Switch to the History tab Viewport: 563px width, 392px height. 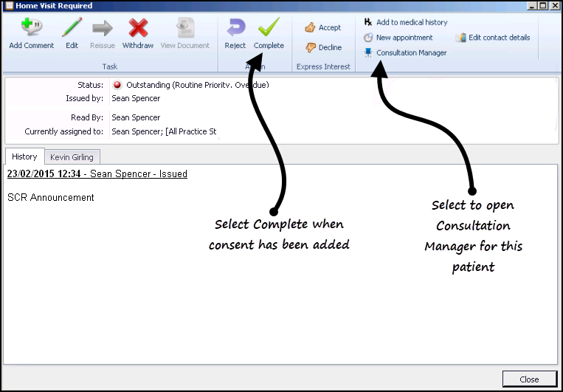(x=24, y=157)
